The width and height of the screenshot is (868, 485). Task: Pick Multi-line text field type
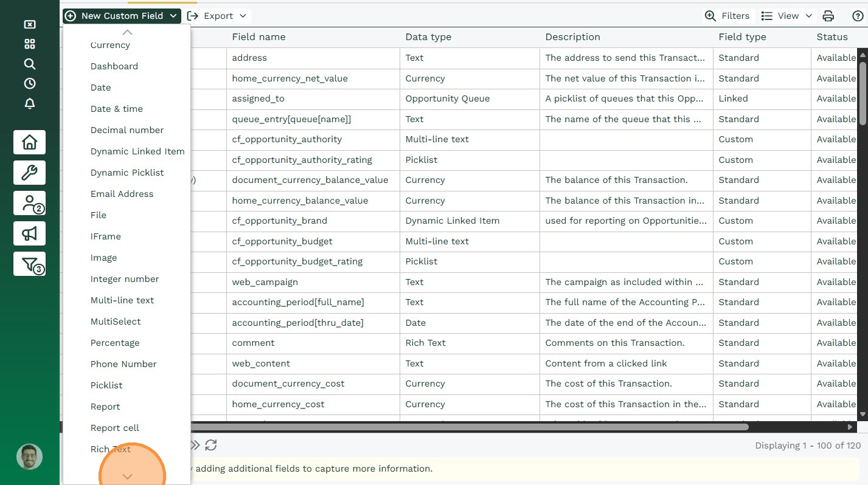click(122, 300)
